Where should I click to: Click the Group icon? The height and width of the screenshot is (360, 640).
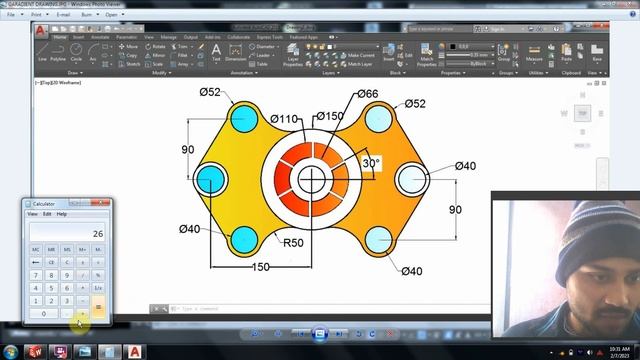[x=504, y=52]
